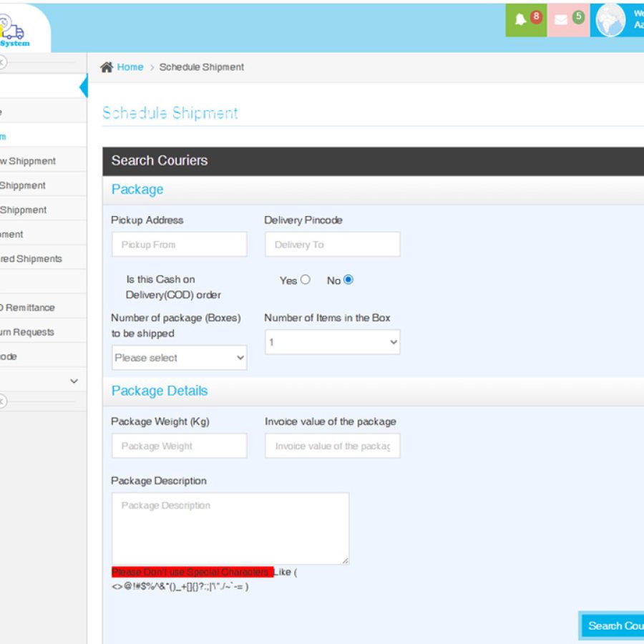Click the globe profile avatar
Viewport: 644px width, 644px height.
(610, 20)
